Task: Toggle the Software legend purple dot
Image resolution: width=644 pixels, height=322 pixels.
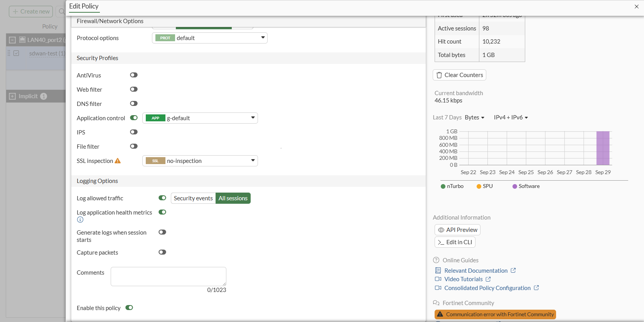Action: [x=515, y=186]
